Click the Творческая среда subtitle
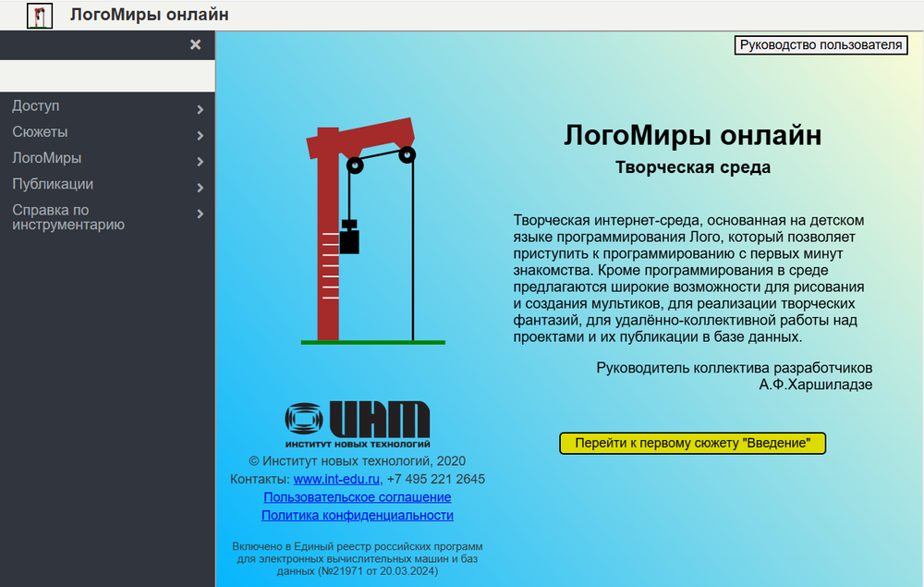 pyautogui.click(x=693, y=167)
